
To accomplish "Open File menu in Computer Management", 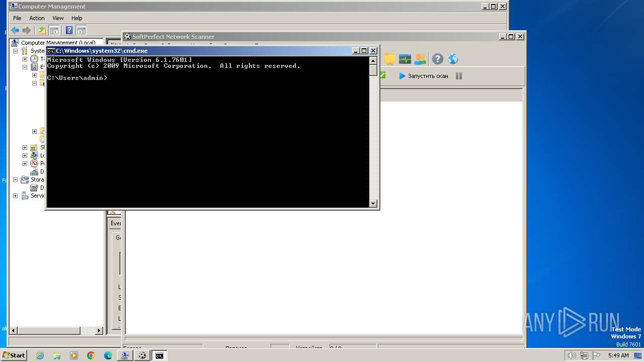I will 17,18.
